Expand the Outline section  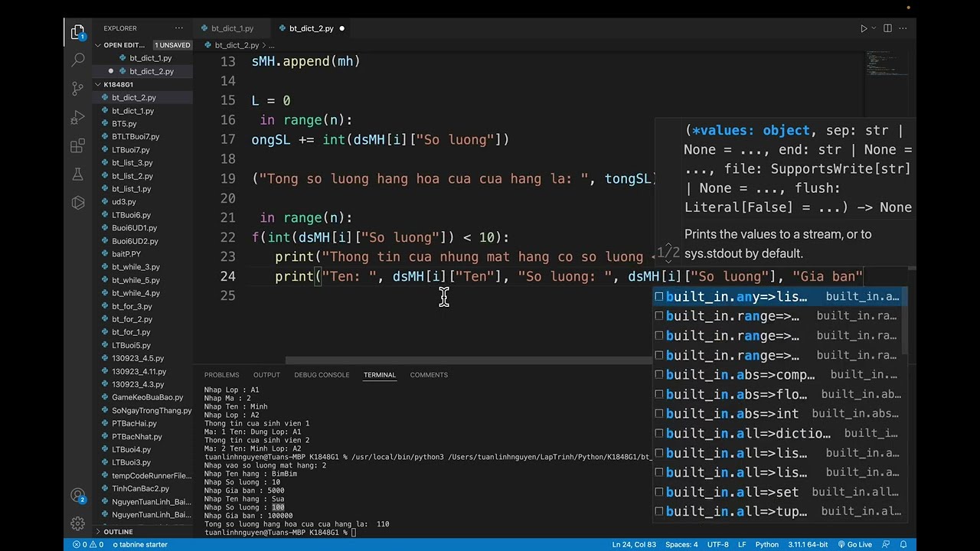tap(118, 532)
